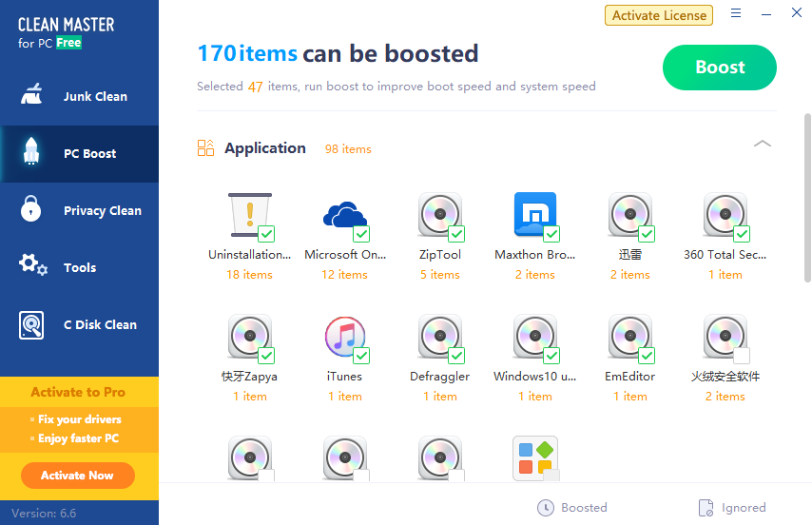Open the hamburger menu icon
Screen dimensions: 812x525
tap(736, 13)
